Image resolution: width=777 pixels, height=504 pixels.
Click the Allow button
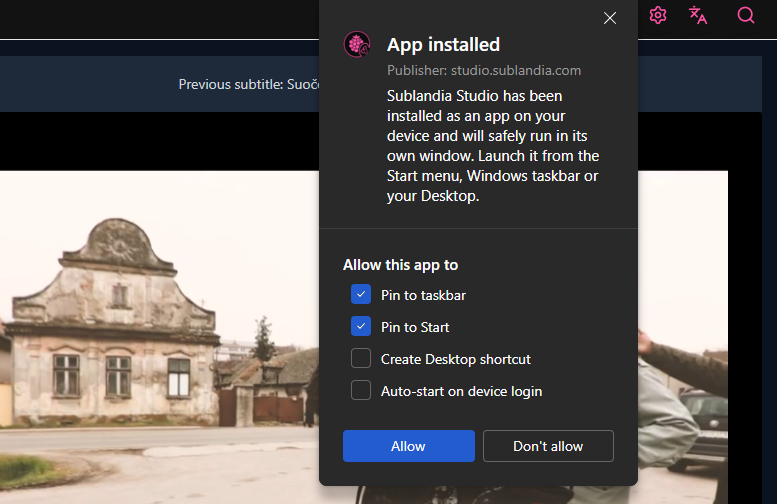[x=409, y=446]
